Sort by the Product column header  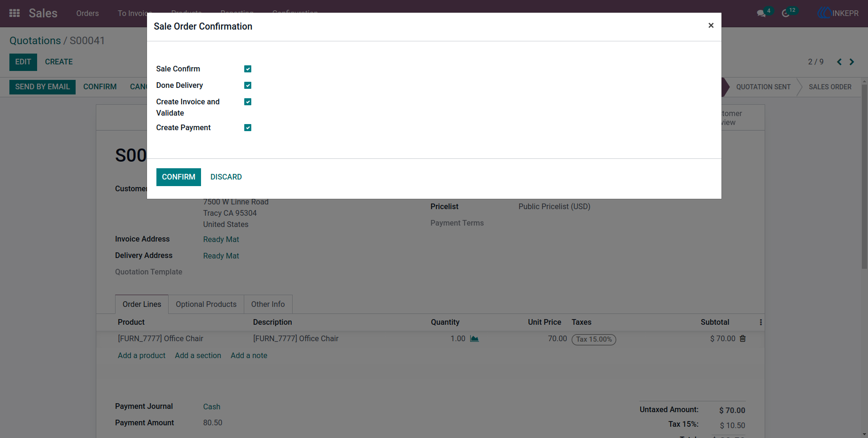point(131,322)
